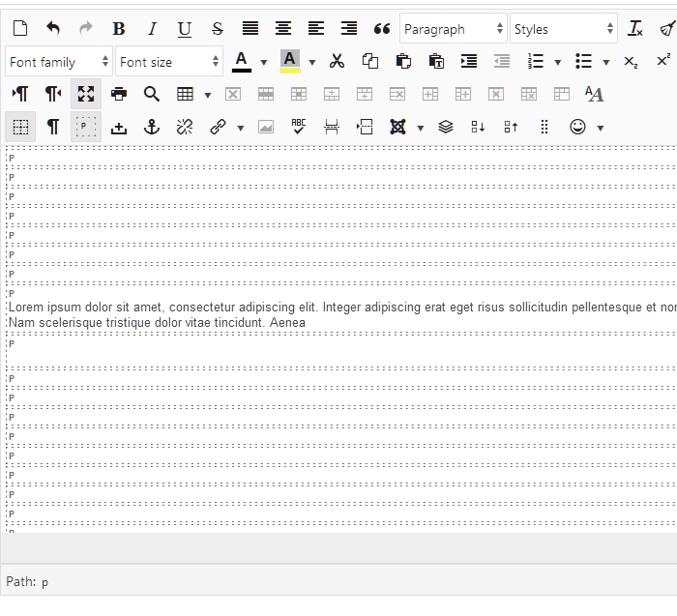Apply the black text color swatch
This screenshot has width=677, height=616.
[x=242, y=62]
